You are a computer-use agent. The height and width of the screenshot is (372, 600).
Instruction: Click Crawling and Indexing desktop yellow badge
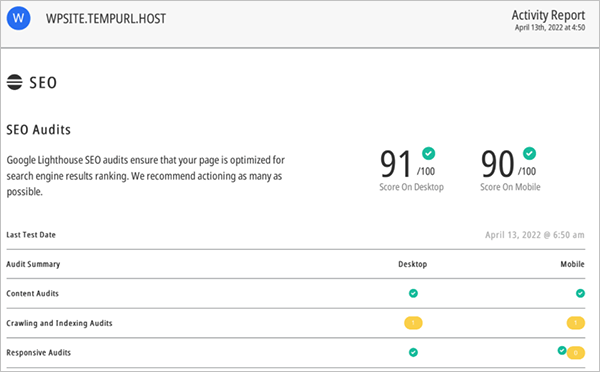click(413, 323)
